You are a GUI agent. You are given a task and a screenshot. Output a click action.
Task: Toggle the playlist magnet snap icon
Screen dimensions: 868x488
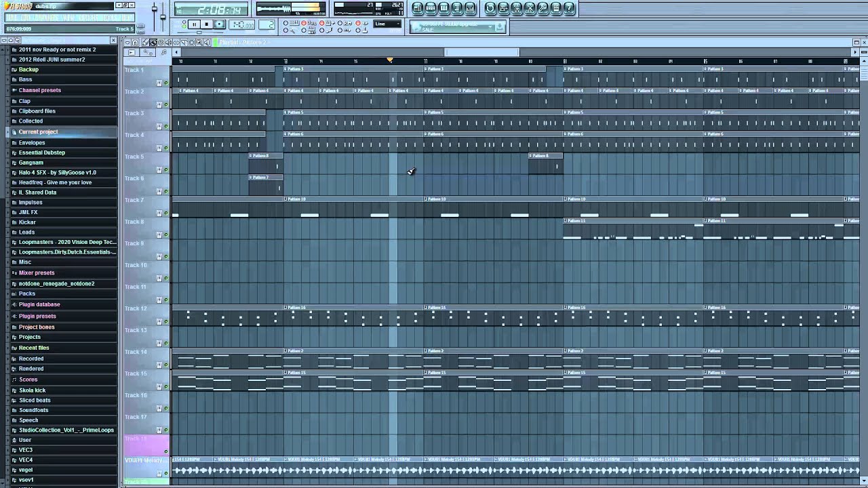click(135, 42)
